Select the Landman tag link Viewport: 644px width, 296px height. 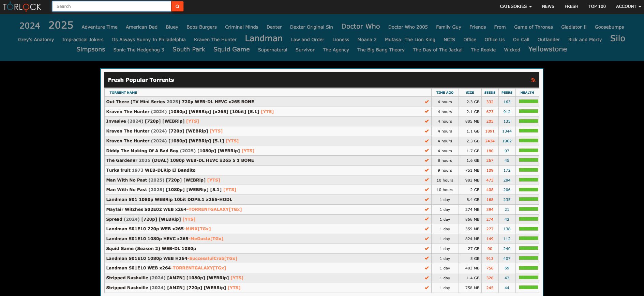[264, 38]
